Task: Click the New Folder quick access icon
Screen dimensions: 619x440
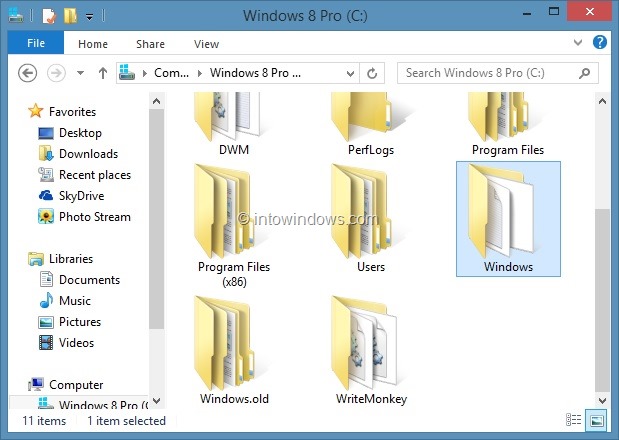Action: pyautogui.click(x=70, y=16)
